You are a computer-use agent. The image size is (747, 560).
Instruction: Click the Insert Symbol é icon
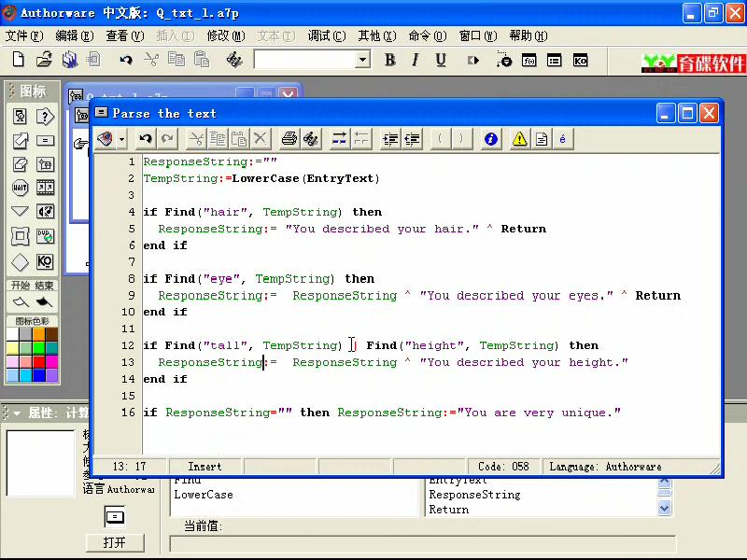(x=563, y=139)
